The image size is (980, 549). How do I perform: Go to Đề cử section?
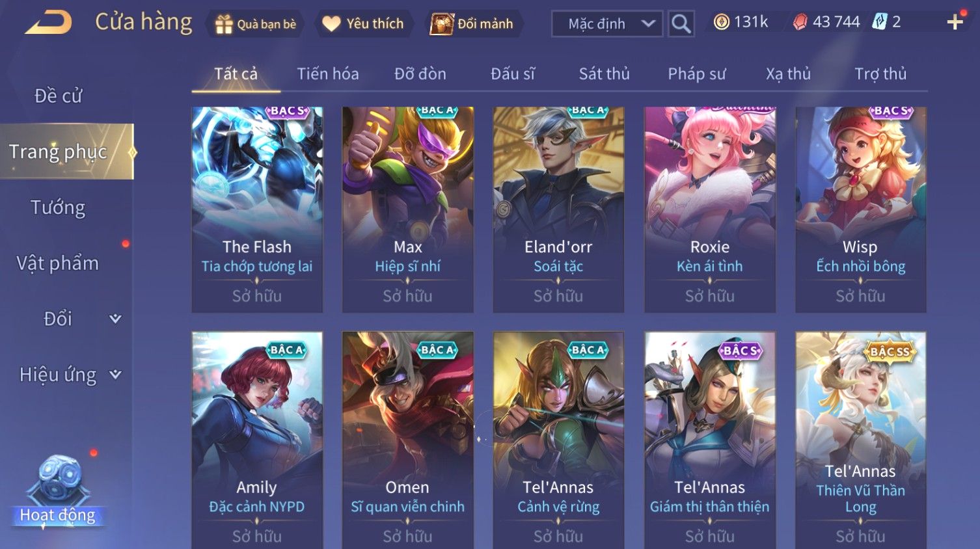[x=58, y=96]
